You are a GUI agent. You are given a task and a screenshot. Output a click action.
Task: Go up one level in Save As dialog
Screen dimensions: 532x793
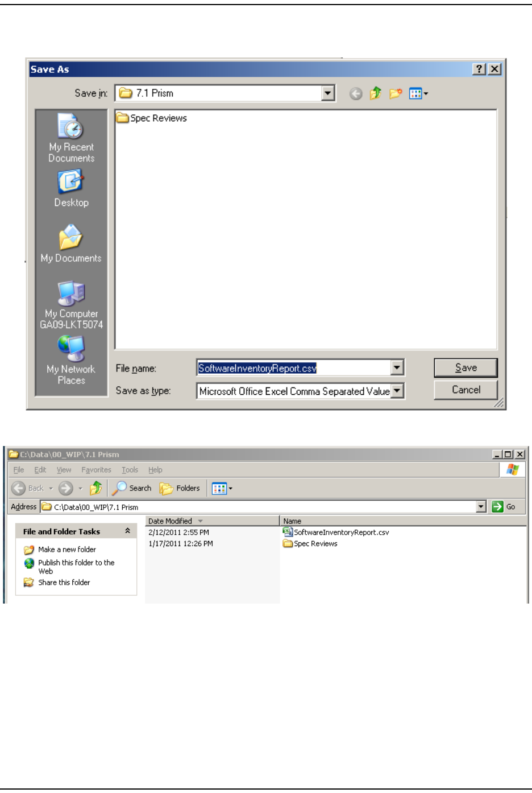tap(375, 93)
